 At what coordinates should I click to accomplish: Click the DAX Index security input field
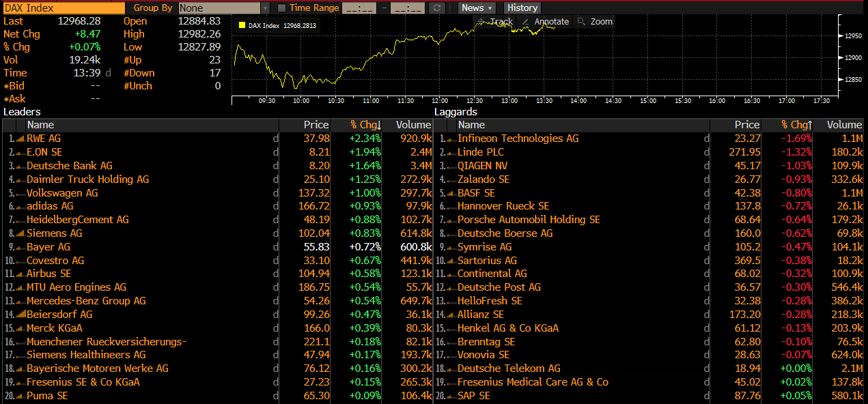[x=64, y=8]
